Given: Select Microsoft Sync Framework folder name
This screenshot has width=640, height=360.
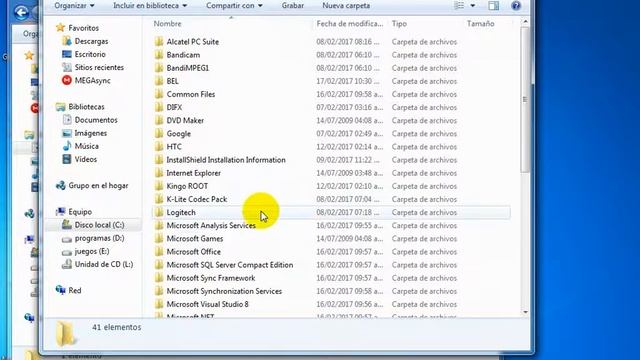Looking at the screenshot, I should click(211, 278).
